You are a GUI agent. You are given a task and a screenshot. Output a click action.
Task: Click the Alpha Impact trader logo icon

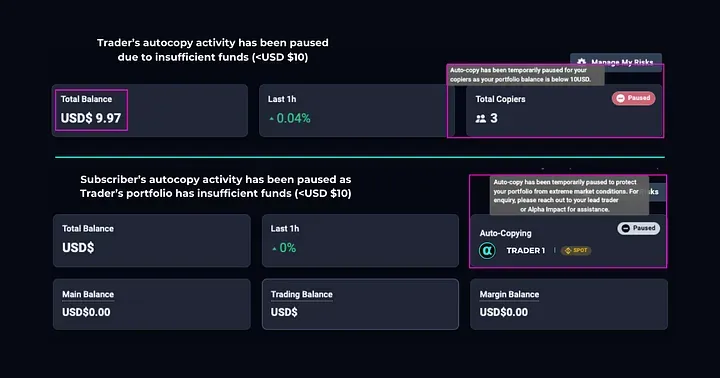(487, 251)
